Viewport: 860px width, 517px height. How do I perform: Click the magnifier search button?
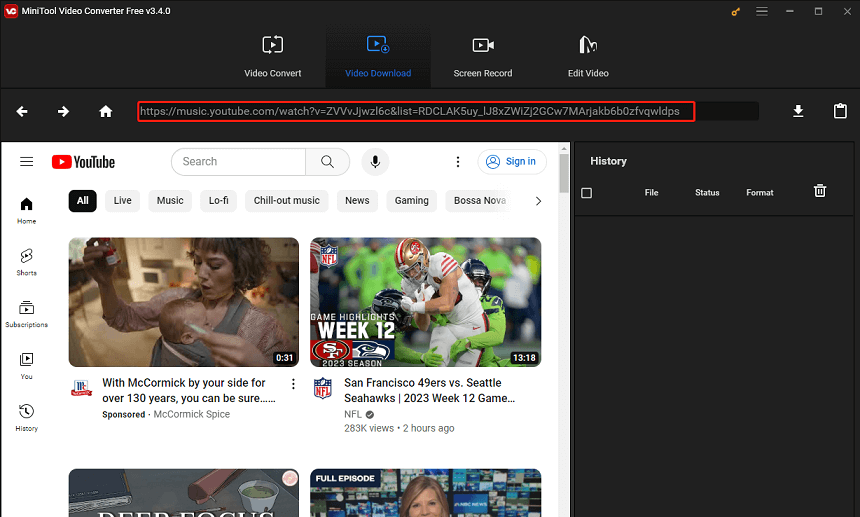327,162
